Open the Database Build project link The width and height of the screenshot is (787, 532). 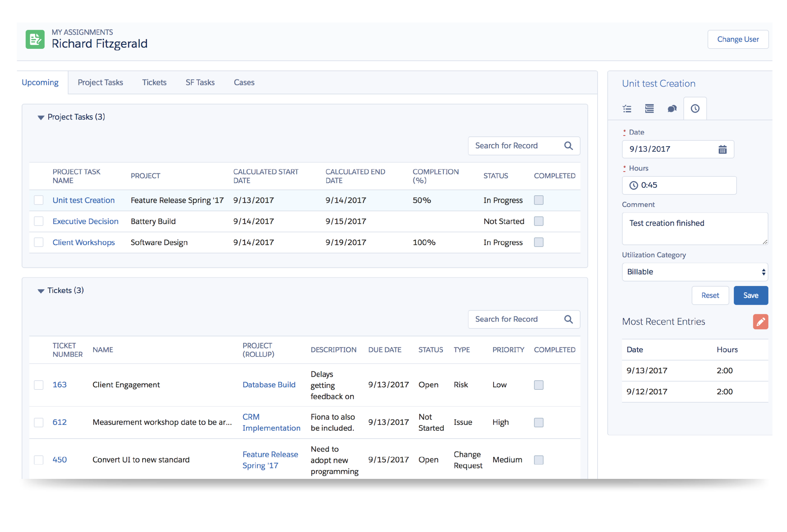[x=269, y=385]
